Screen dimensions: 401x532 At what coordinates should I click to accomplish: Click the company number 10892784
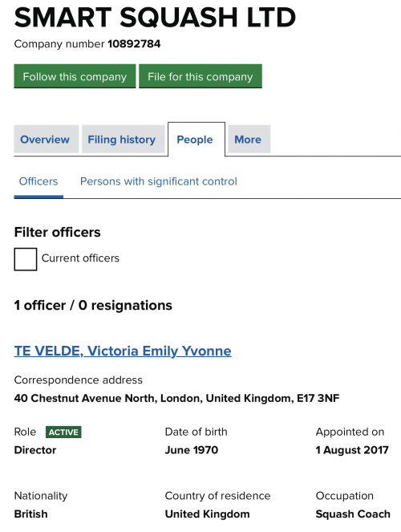point(134,44)
